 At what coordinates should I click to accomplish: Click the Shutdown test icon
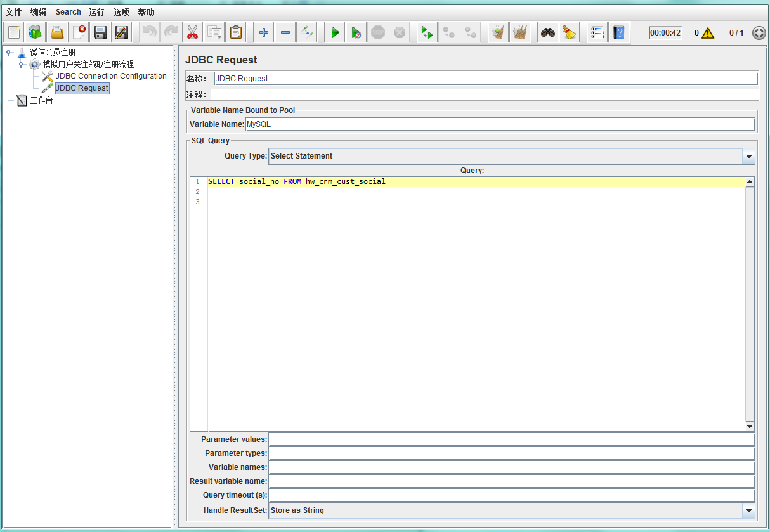399,32
